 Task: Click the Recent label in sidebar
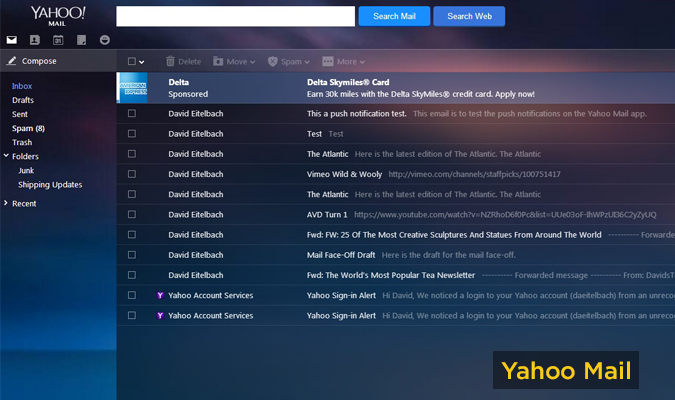coord(24,204)
